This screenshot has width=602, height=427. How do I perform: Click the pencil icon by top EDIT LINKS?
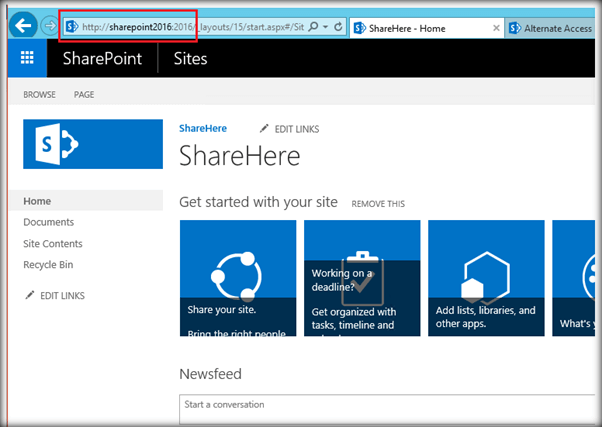[264, 129]
